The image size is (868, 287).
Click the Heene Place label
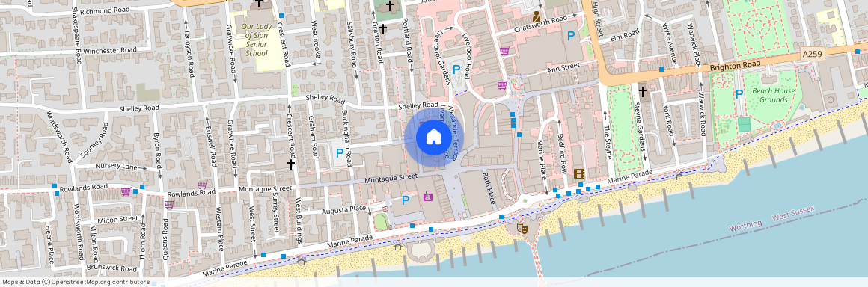tap(50, 244)
